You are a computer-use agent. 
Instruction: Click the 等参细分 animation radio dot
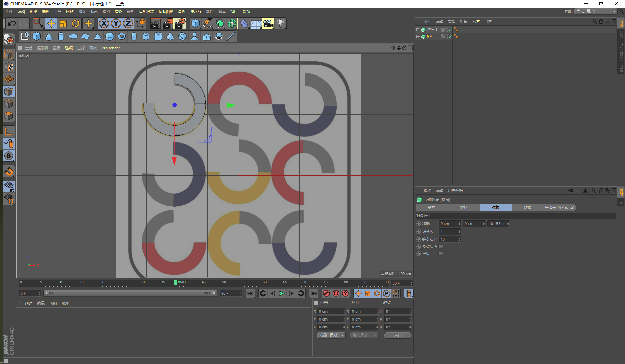click(x=419, y=239)
